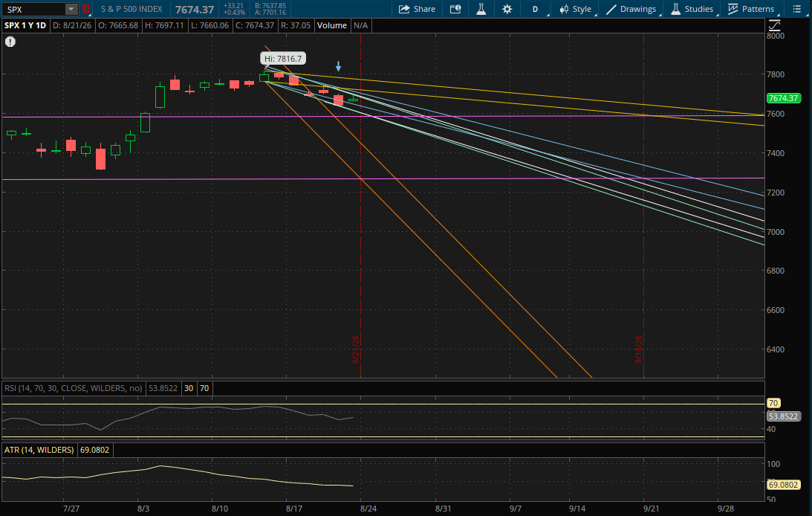This screenshot has width=812, height=516.
Task: Click the drawing set icon above the price axis
Action: tap(774, 25)
